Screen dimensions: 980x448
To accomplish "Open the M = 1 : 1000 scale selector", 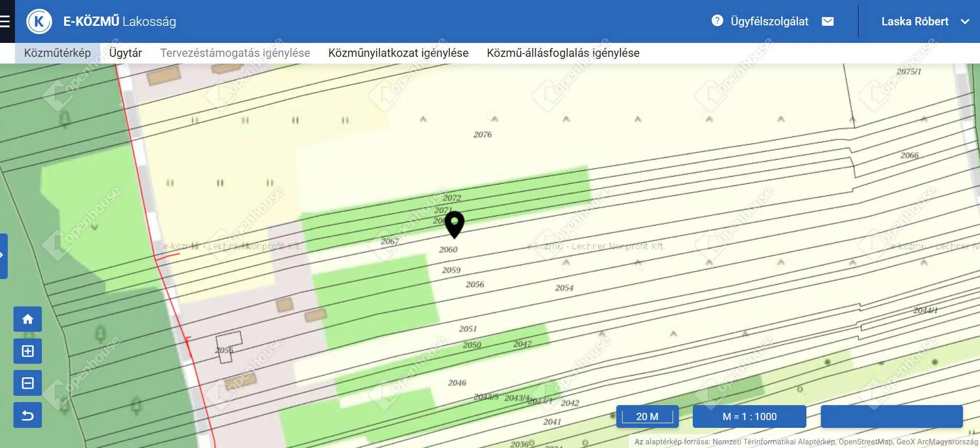I will 749,416.
